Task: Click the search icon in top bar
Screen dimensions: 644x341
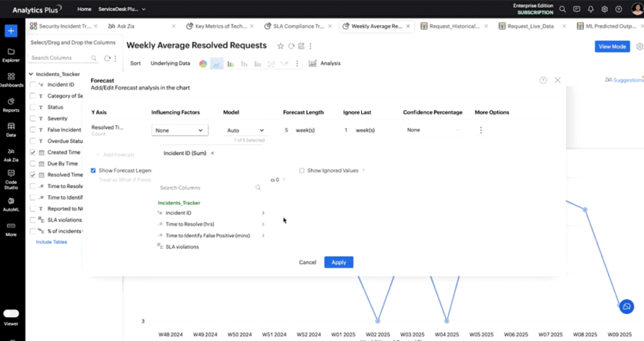Action: (563, 9)
